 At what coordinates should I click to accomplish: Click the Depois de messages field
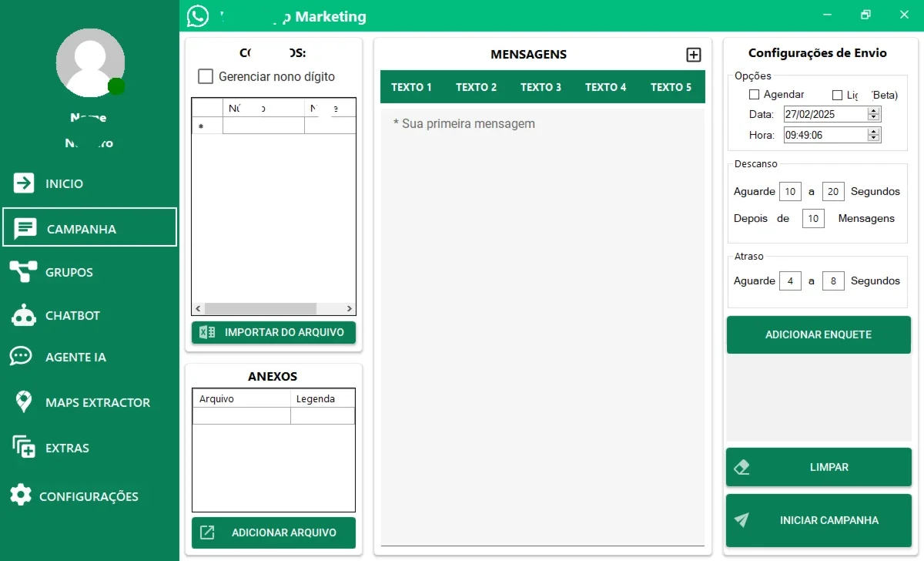tap(813, 219)
